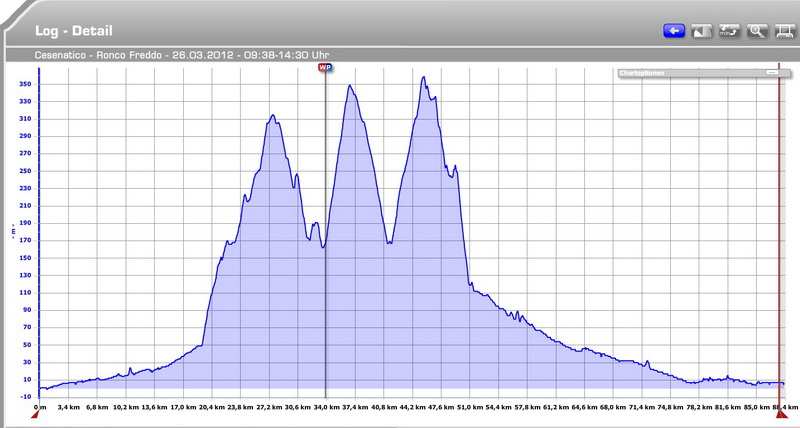The height and width of the screenshot is (428, 800).
Task: Click the half-shaded chart display icon
Action: 702,31
